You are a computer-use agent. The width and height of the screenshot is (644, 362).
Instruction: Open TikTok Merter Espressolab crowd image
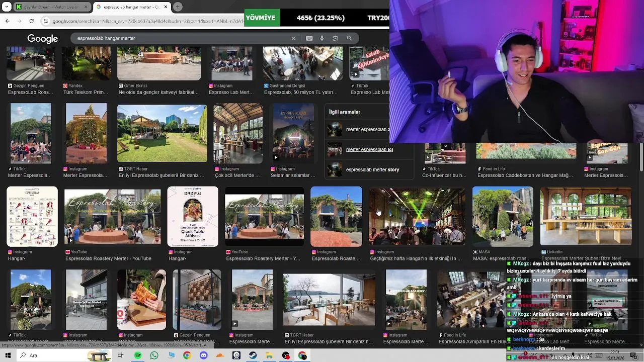click(x=31, y=133)
